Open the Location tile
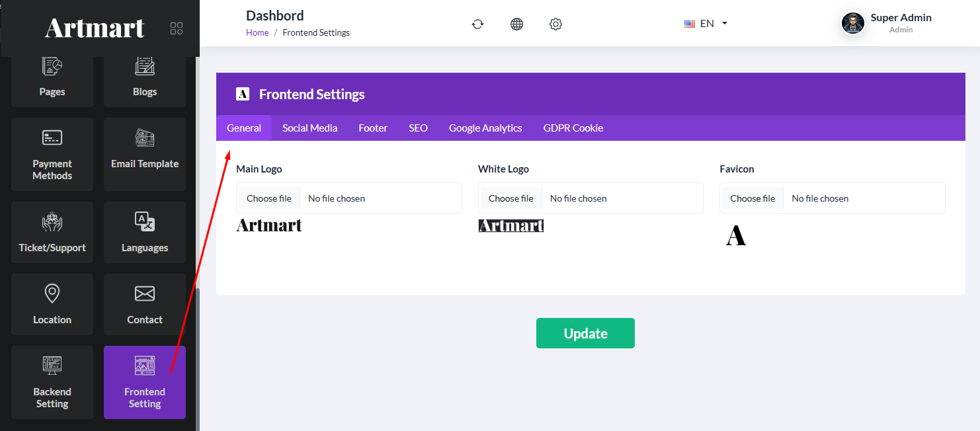 [x=52, y=305]
